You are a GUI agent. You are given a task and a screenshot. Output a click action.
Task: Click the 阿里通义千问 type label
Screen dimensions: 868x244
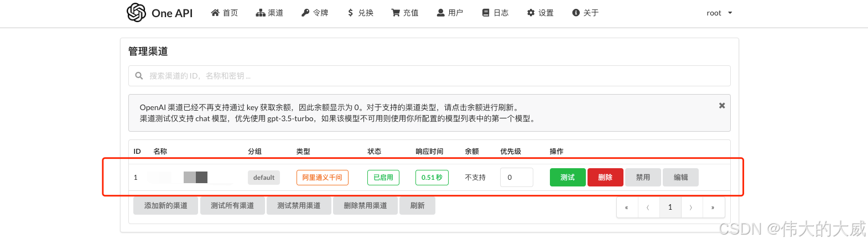coord(322,178)
